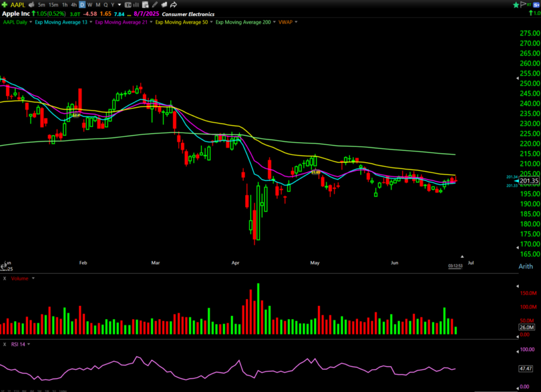Screen dimensions: 541x392
Task: Open the piggy bank trading icon
Action: (x=31, y=5)
